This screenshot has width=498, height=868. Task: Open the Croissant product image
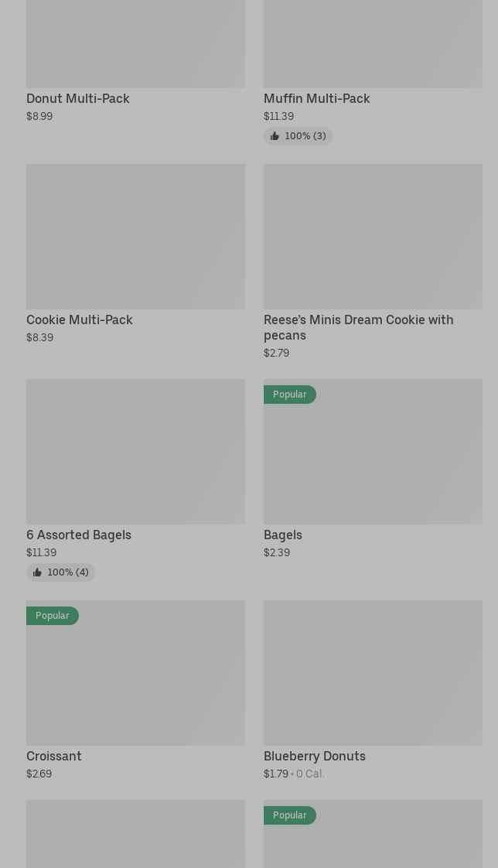point(135,681)
